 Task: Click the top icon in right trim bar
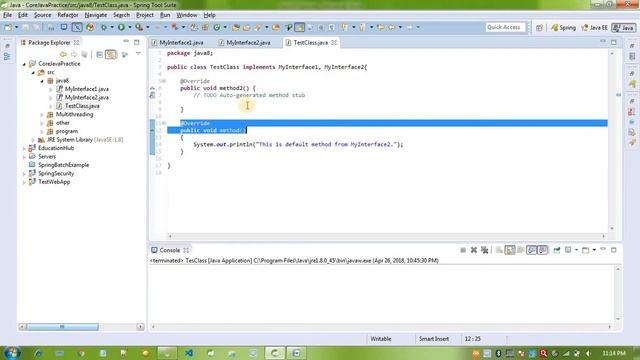(632, 45)
